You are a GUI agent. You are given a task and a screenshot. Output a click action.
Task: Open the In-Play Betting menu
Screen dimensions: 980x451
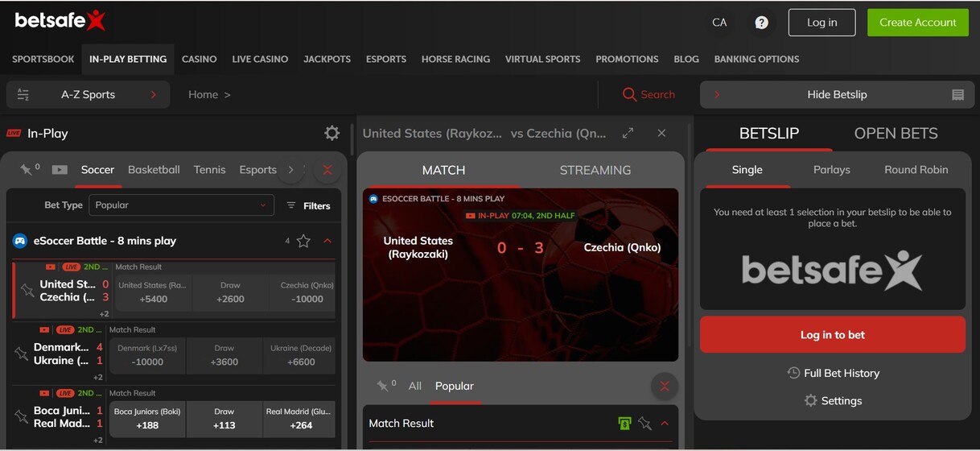(x=128, y=59)
